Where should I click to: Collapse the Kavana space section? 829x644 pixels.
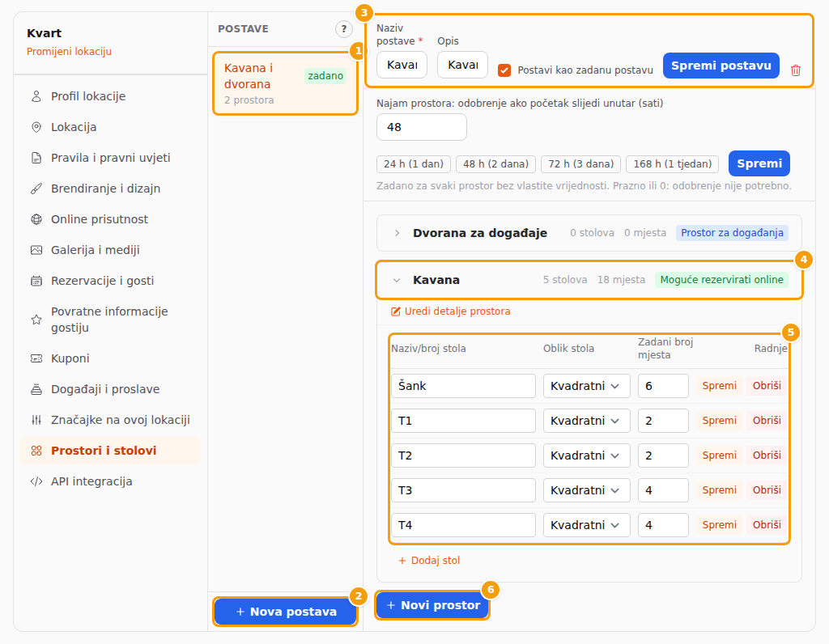click(397, 280)
